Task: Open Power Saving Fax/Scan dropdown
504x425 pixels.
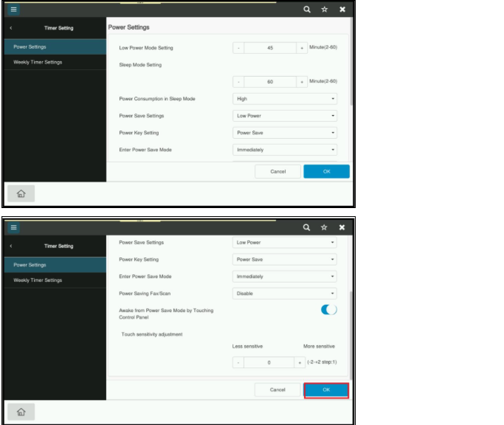Action: tap(284, 293)
